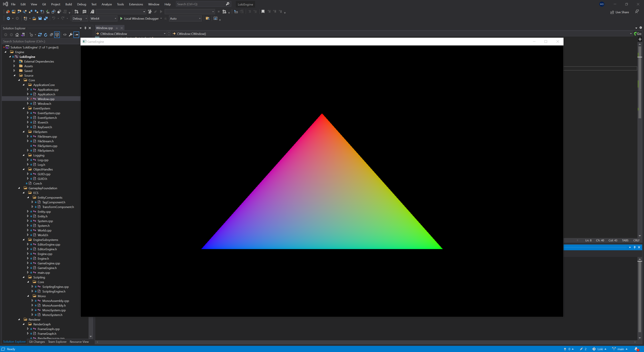Click the Undo arrow icon

[53, 18]
